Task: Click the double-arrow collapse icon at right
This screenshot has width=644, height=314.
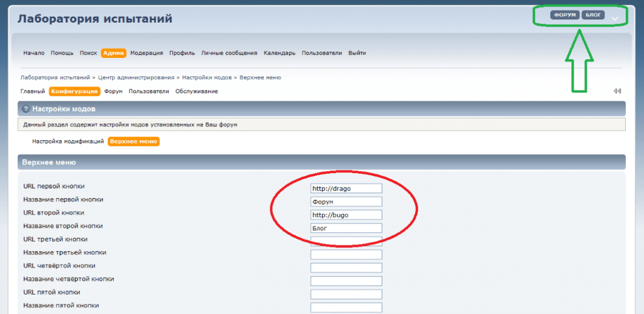Action: pos(617,91)
